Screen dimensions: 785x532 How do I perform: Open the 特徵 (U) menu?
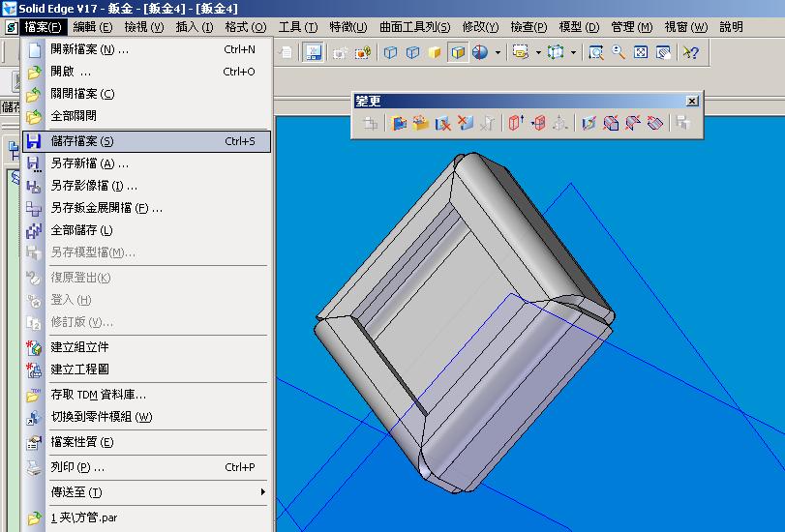(x=347, y=27)
